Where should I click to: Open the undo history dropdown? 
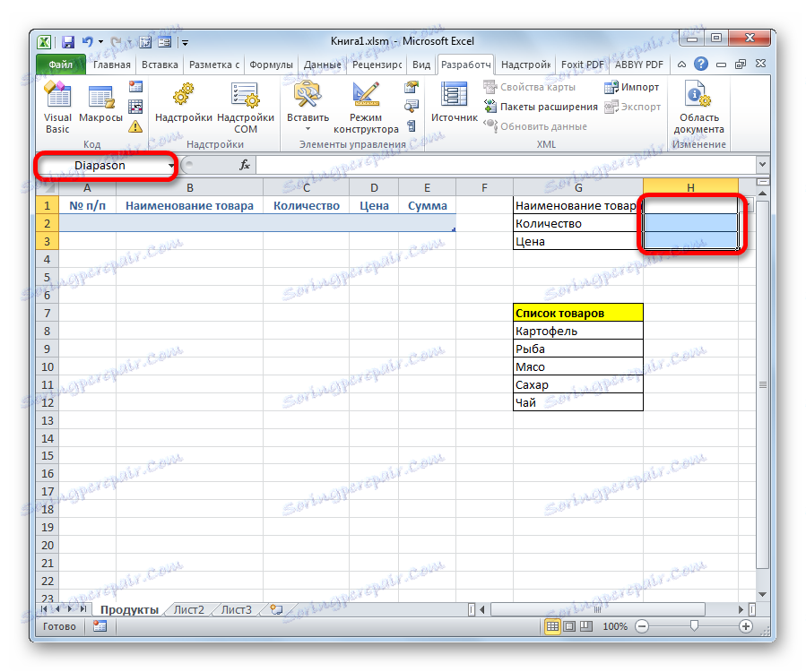coord(100,41)
